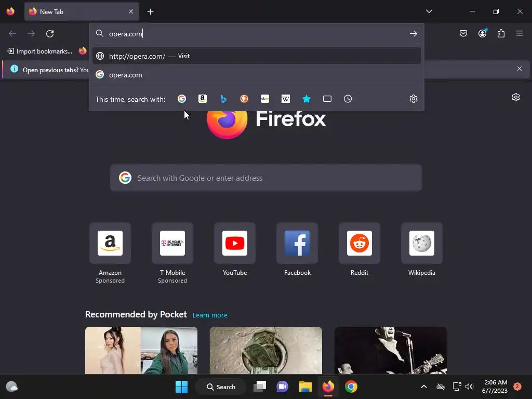Search this time with Google
Screen dimensions: 532x399
pyautogui.click(x=182, y=99)
